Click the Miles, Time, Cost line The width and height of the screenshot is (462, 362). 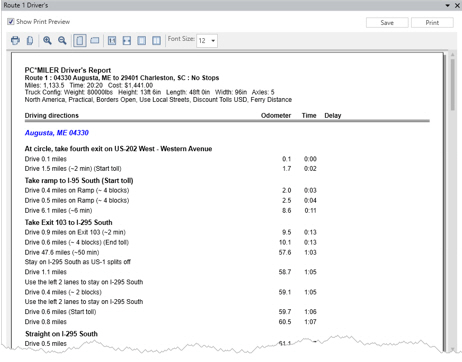89,85
